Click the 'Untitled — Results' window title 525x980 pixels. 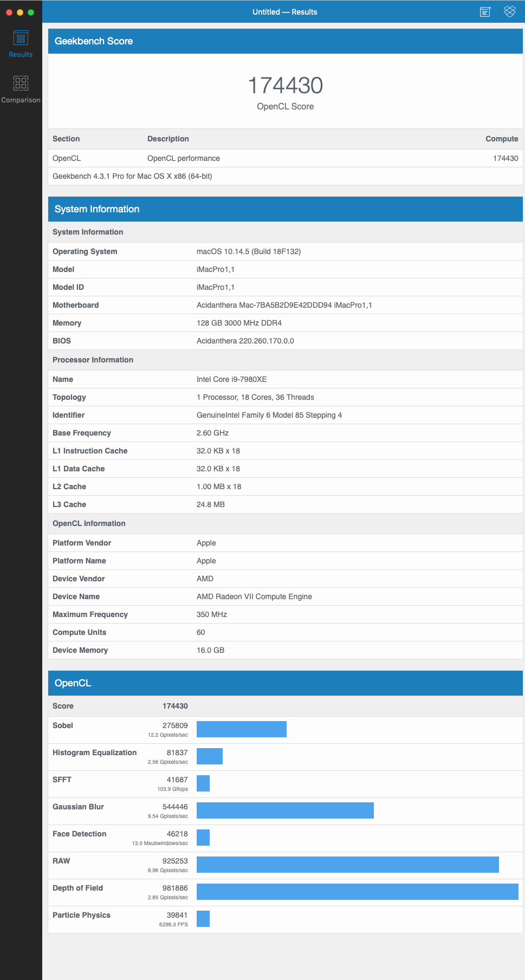(x=284, y=12)
